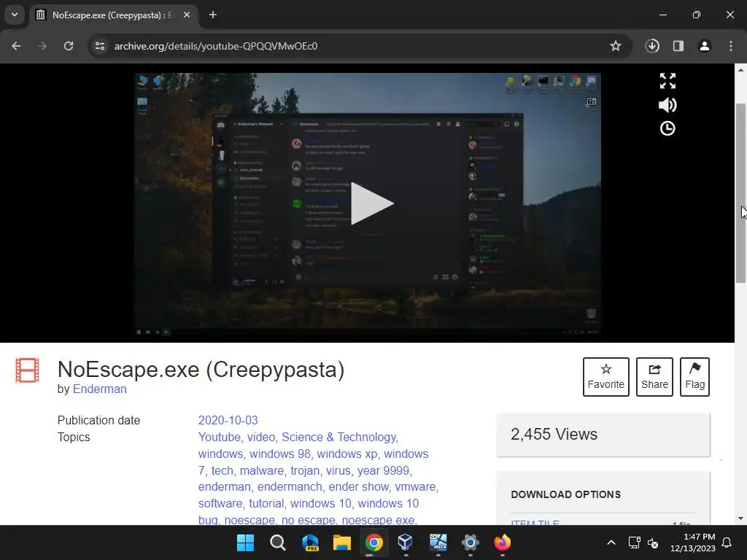View site information icon in address bar
Image resolution: width=747 pixels, height=560 pixels.
[99, 46]
